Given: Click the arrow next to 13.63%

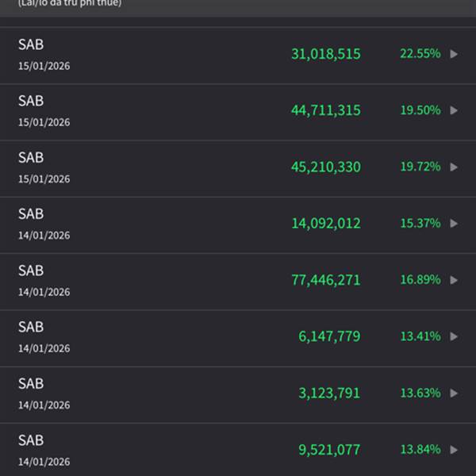Looking at the screenshot, I should [454, 393].
